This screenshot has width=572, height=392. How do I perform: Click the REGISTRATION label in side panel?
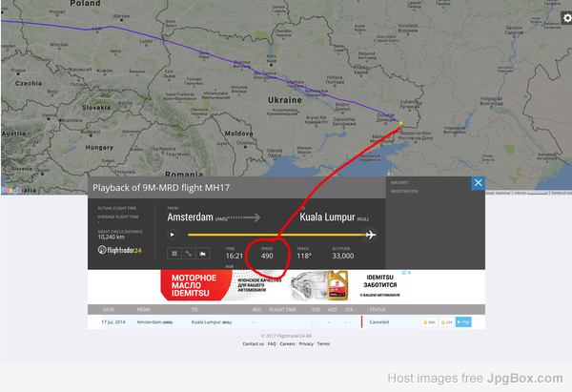(404, 192)
